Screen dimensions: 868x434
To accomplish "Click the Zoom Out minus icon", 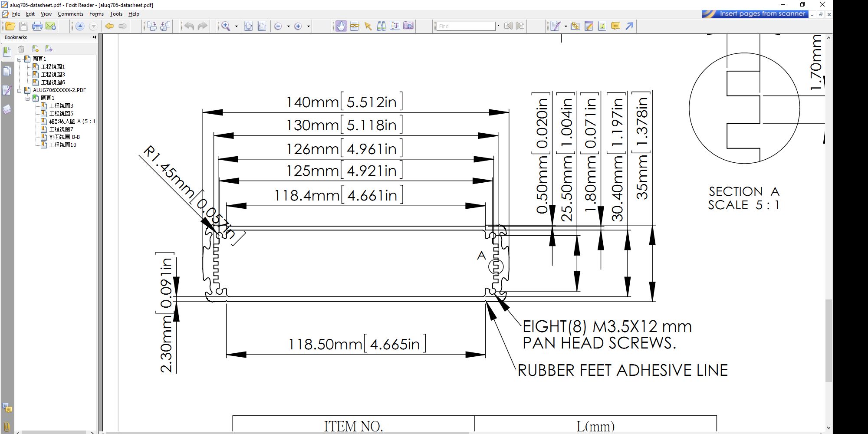I will point(278,26).
